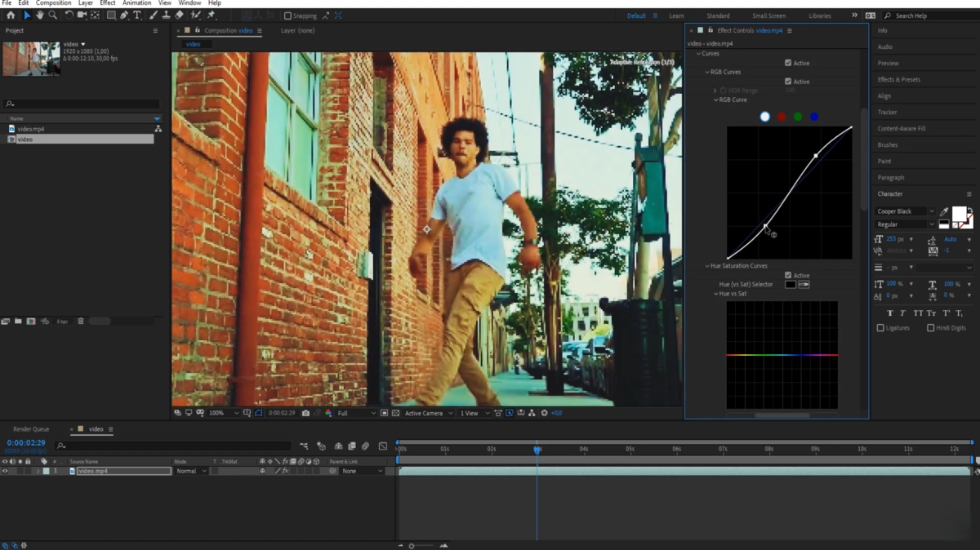Click the Character panel eyedropper

point(944,211)
